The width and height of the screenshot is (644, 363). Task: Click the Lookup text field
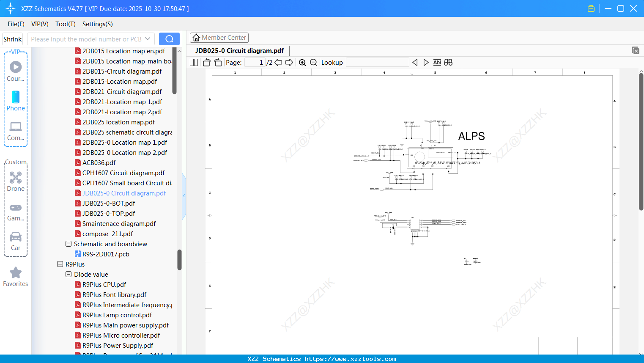[377, 62]
